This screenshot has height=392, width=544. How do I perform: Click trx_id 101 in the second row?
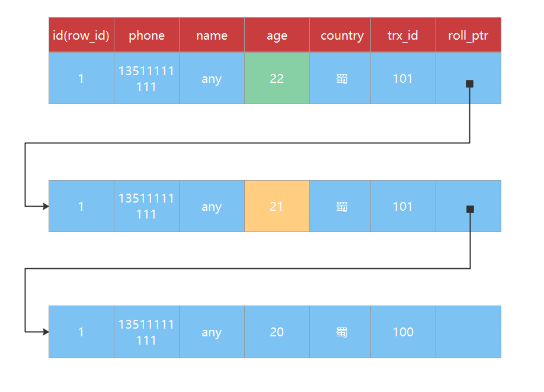403,206
